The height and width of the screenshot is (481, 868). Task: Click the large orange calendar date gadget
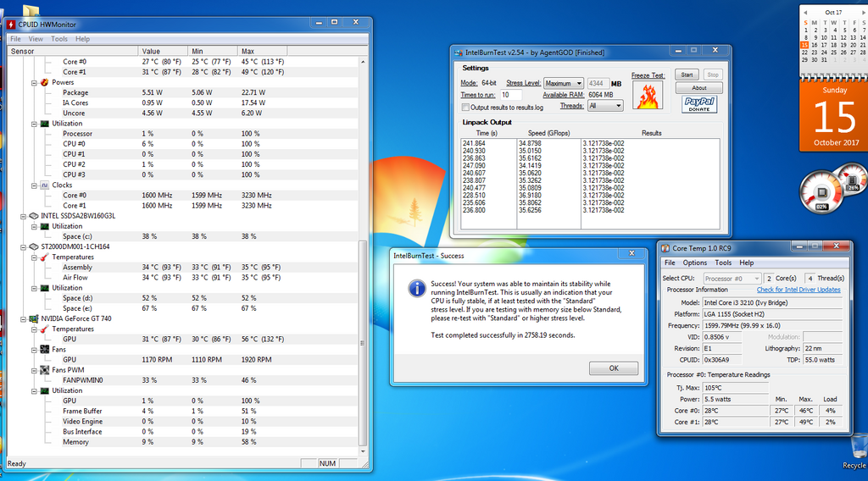(835, 116)
